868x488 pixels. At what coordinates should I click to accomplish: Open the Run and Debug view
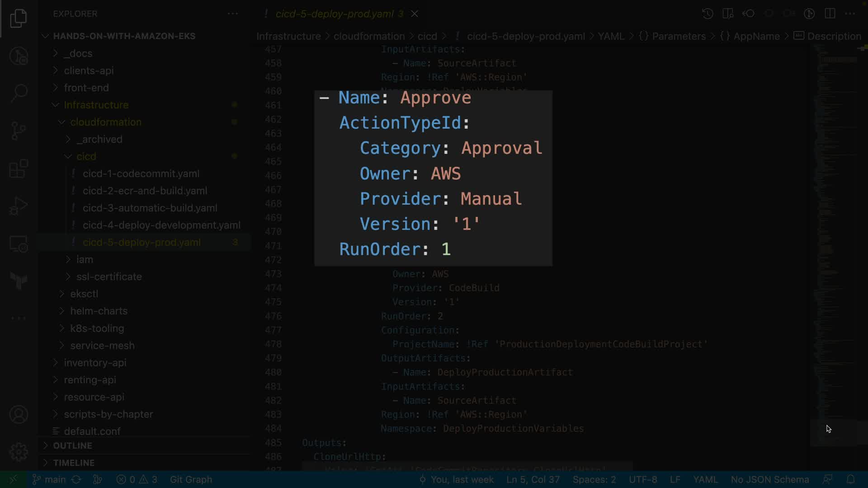point(19,206)
